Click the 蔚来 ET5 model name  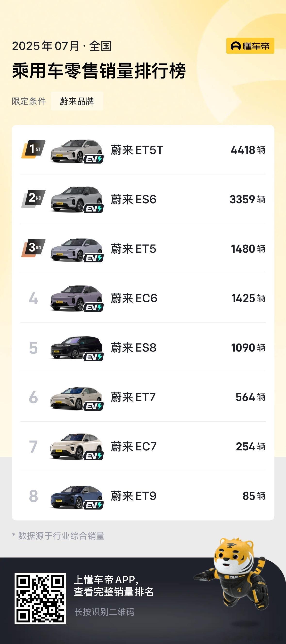click(x=133, y=249)
